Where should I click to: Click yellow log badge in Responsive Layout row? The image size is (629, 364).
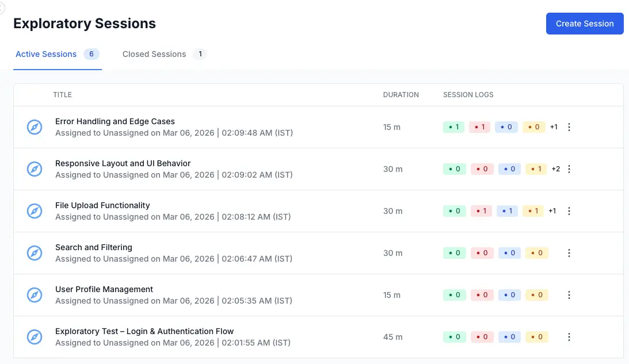pos(536,169)
